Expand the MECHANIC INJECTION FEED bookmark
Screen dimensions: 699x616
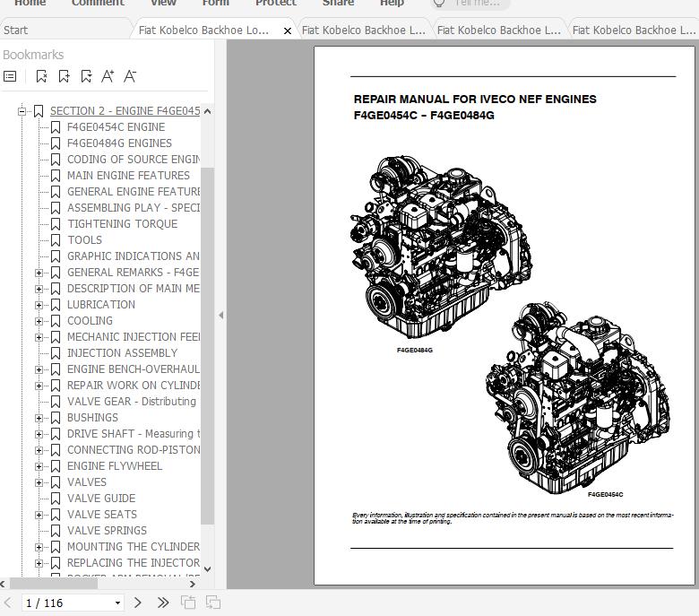click(x=39, y=337)
